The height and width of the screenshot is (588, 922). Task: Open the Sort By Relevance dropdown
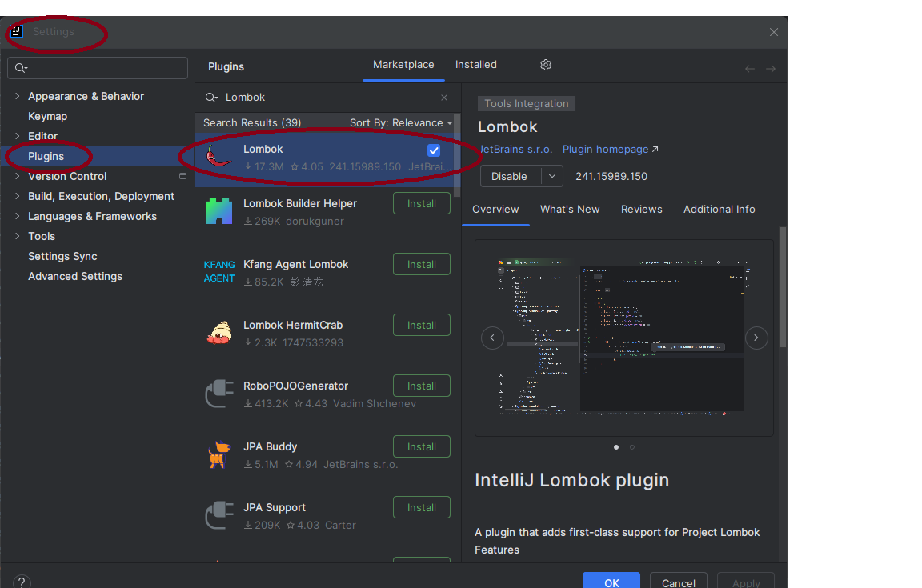point(401,123)
